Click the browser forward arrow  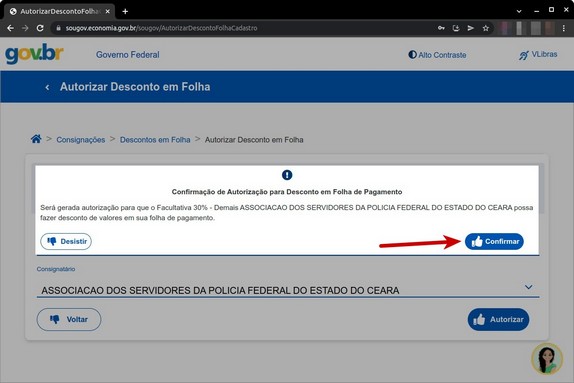click(x=25, y=28)
